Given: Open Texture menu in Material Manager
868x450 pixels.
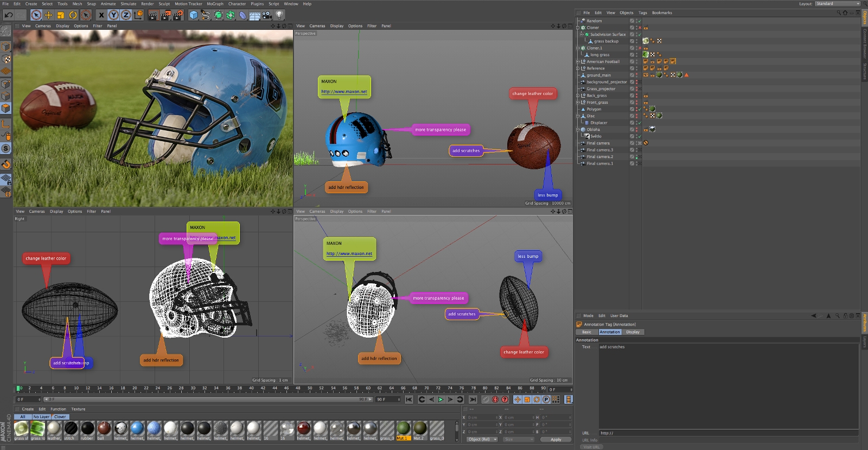Looking at the screenshot, I should 78,409.
